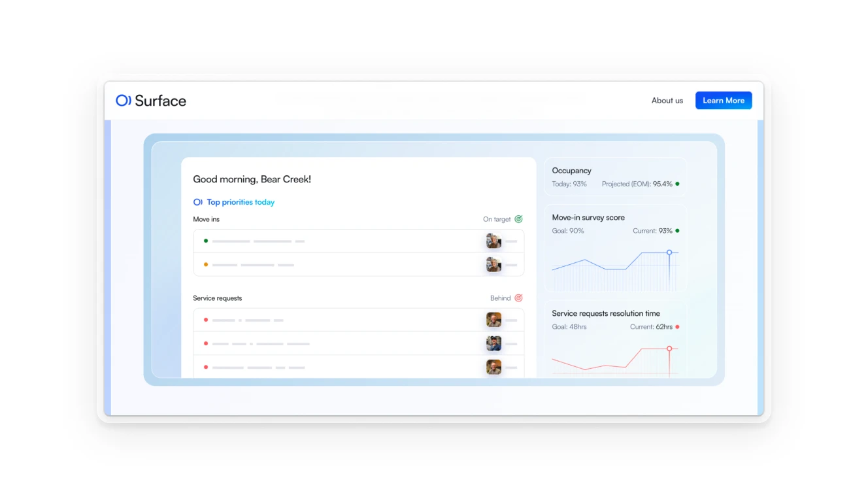Open the Occupancy card title
868x497 pixels.
[571, 170]
